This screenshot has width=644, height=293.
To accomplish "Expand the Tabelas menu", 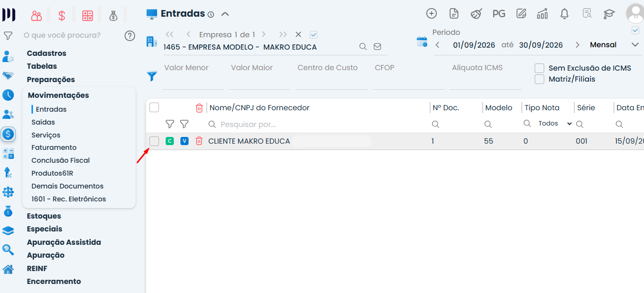I will tap(42, 66).
